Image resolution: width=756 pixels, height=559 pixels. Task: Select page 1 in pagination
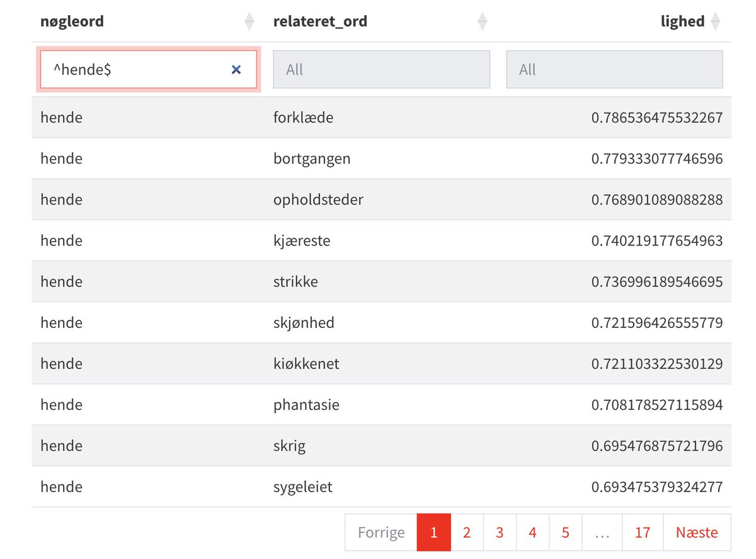434,533
